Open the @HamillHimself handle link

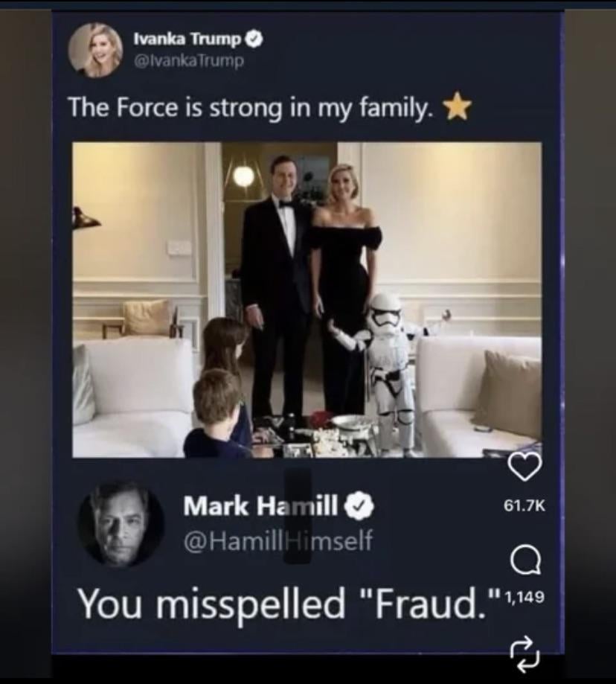[278, 541]
